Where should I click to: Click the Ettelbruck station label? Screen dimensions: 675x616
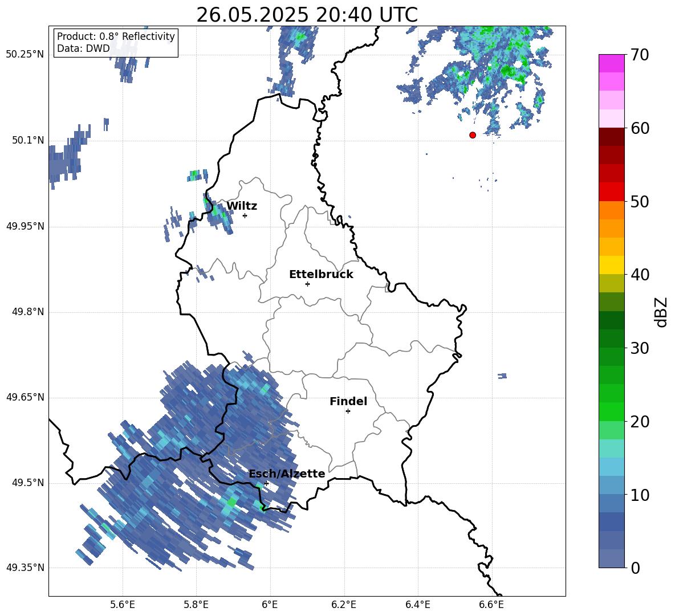pyautogui.click(x=321, y=275)
